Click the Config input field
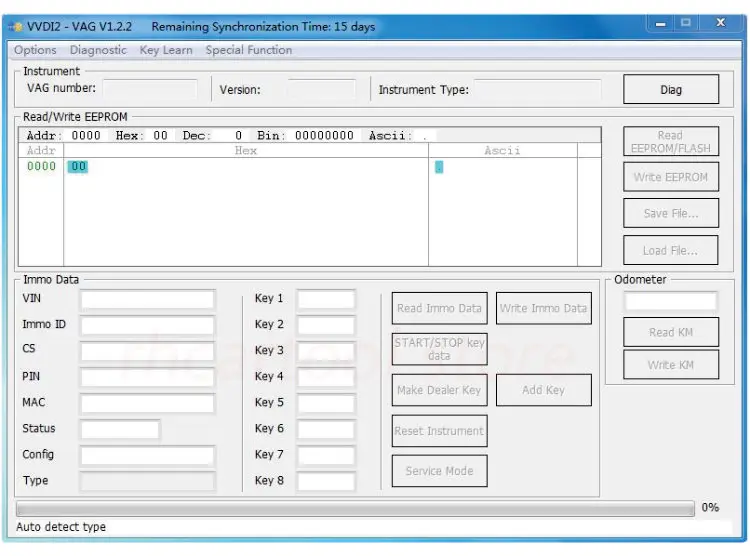The width and height of the screenshot is (750, 556). pos(148,455)
